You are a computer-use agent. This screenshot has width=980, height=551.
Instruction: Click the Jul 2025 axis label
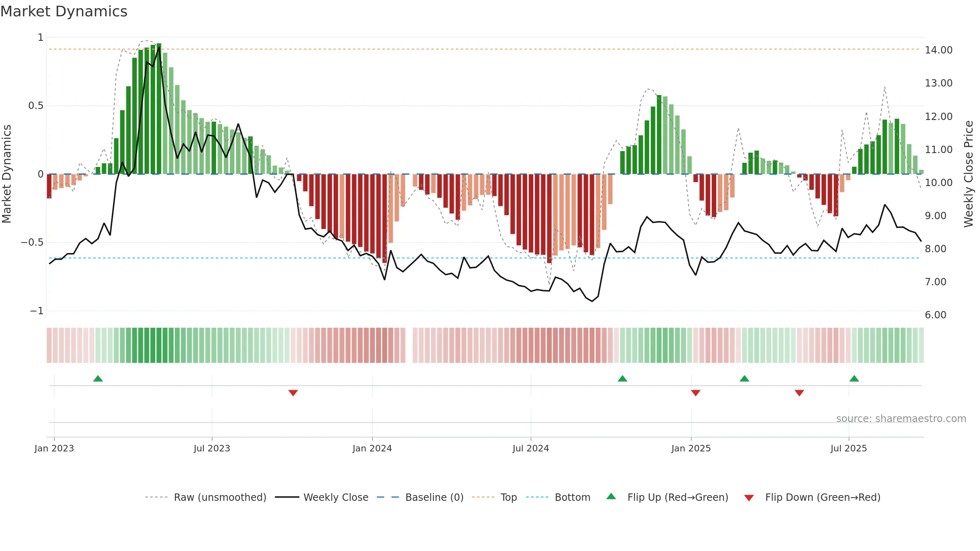point(849,448)
